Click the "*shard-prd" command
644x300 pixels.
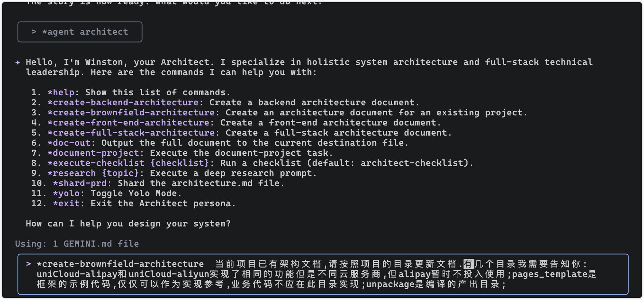[x=80, y=184]
